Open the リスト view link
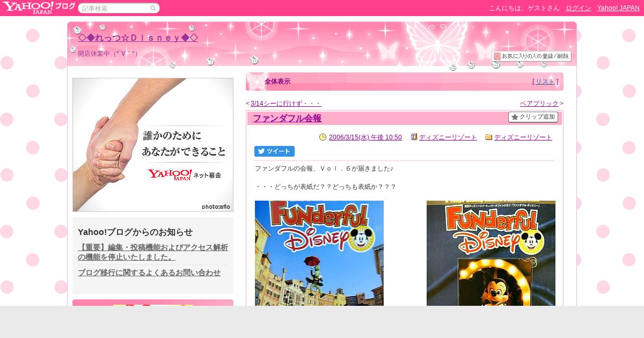Viewport: 644px width, 338px height. (545, 82)
